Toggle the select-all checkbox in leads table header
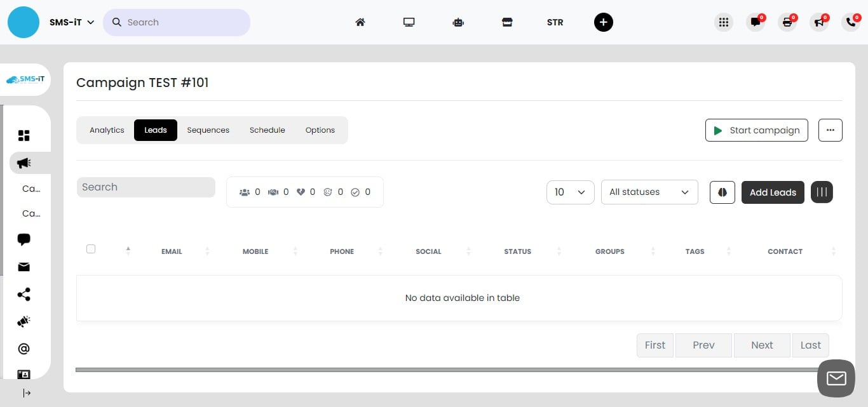 tap(91, 249)
